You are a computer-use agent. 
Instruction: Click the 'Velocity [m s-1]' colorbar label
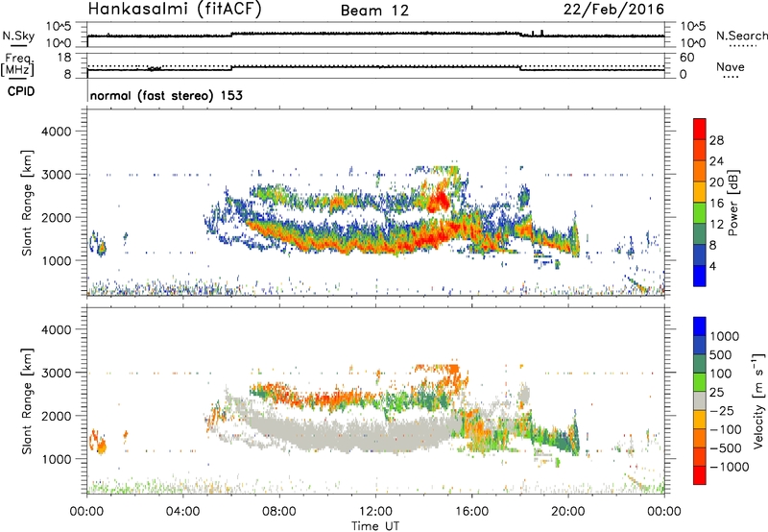point(758,400)
